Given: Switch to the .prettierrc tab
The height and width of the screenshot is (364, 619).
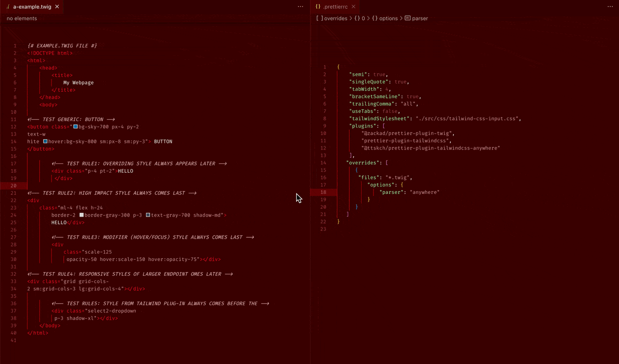Looking at the screenshot, I should (x=335, y=7).
